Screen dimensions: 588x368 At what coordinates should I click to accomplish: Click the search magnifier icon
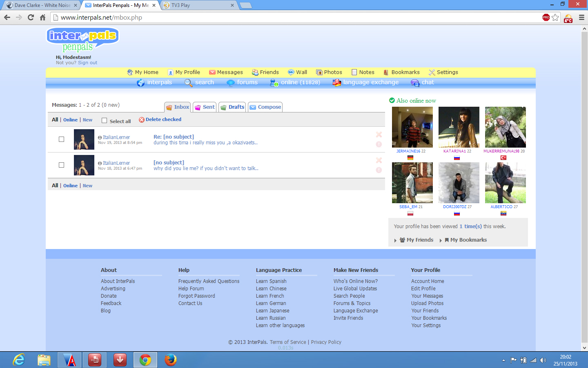coord(188,83)
